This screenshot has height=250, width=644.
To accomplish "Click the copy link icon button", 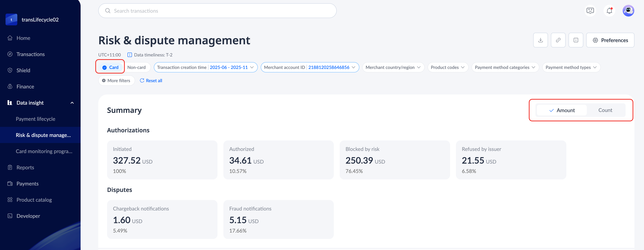I will tap(558, 40).
